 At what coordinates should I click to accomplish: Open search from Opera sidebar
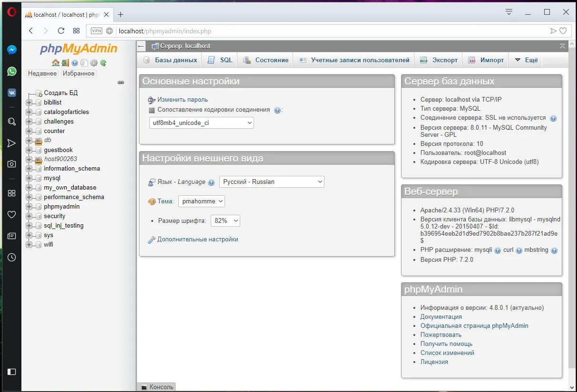pyautogui.click(x=12, y=122)
